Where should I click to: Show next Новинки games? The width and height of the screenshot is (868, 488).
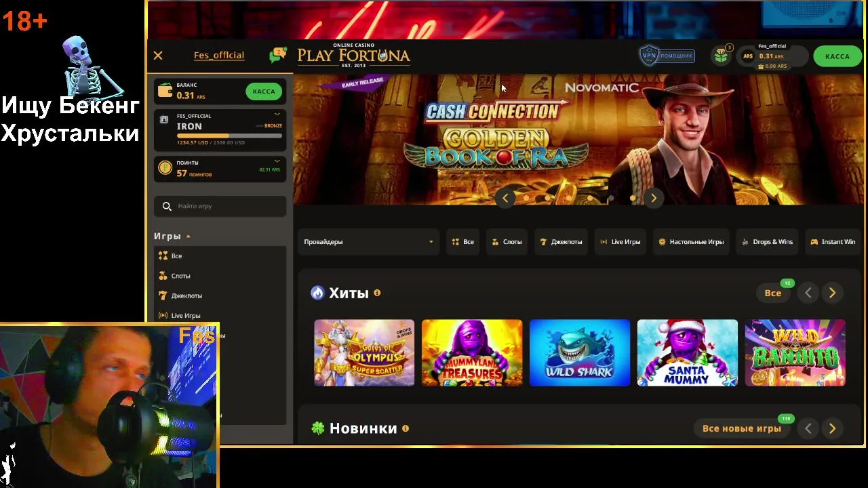point(832,428)
